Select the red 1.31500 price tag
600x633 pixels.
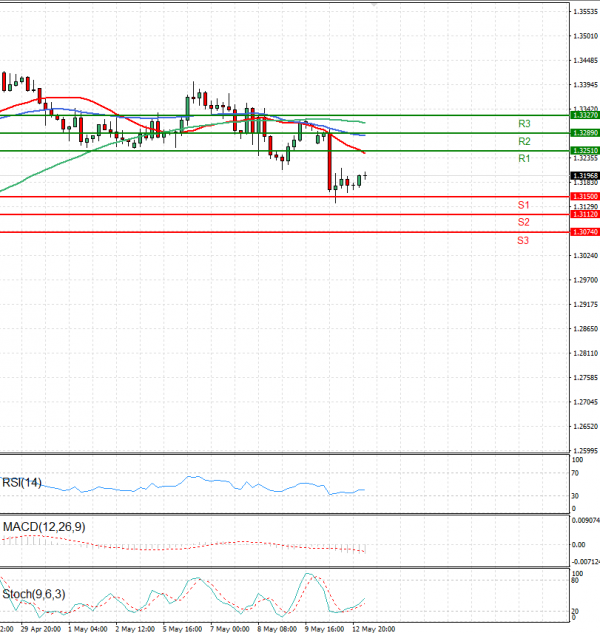[585, 196]
